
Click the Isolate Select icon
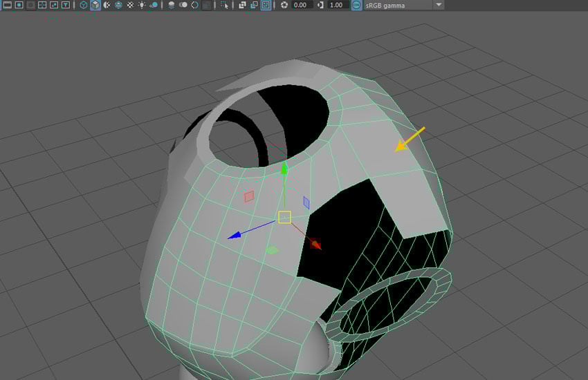click(224, 5)
